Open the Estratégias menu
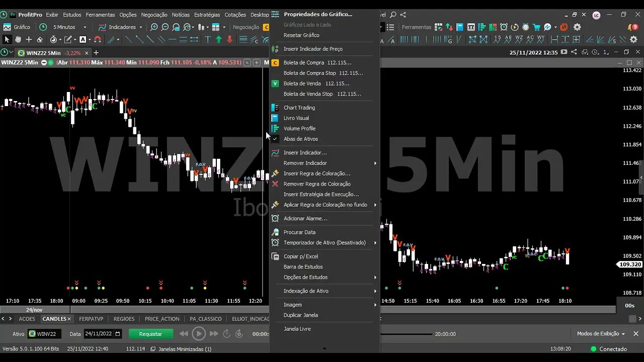This screenshot has height=362, width=644. 207,15
